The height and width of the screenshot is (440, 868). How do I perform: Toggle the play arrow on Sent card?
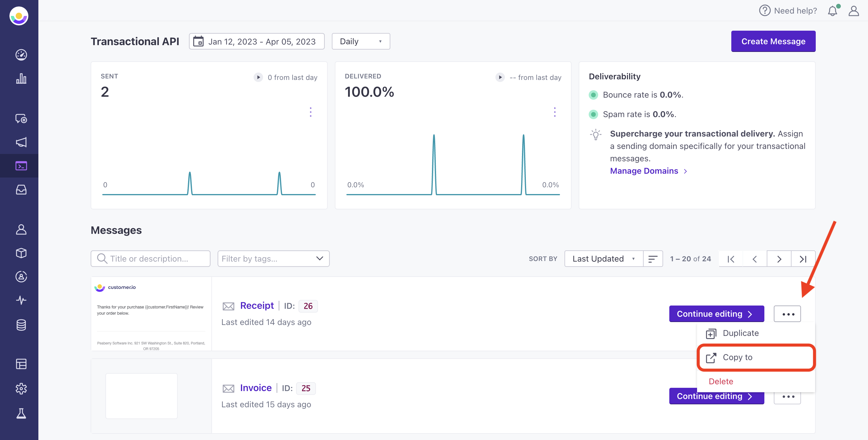click(258, 77)
